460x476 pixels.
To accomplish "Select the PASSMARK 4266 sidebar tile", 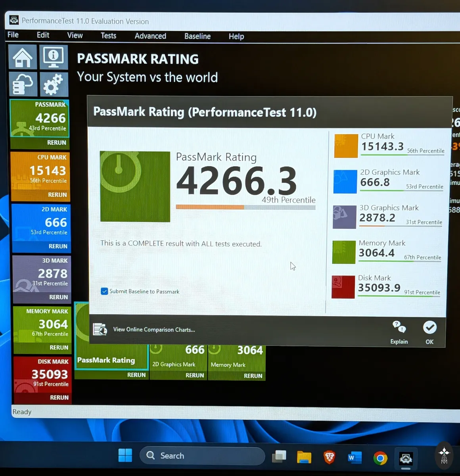I will tap(40, 119).
